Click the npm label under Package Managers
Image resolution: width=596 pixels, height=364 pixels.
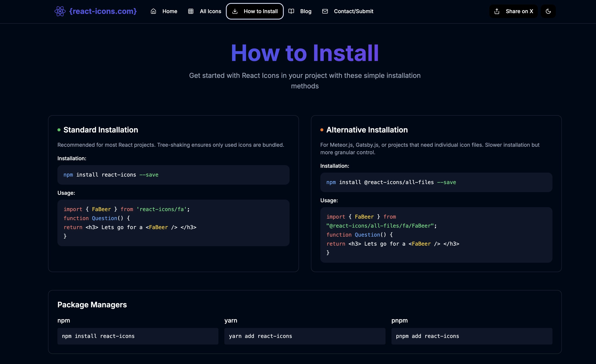pyautogui.click(x=64, y=320)
